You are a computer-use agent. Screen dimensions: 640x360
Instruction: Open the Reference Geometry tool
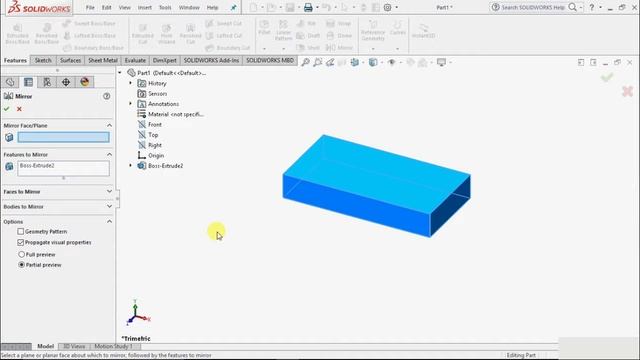pos(373,31)
